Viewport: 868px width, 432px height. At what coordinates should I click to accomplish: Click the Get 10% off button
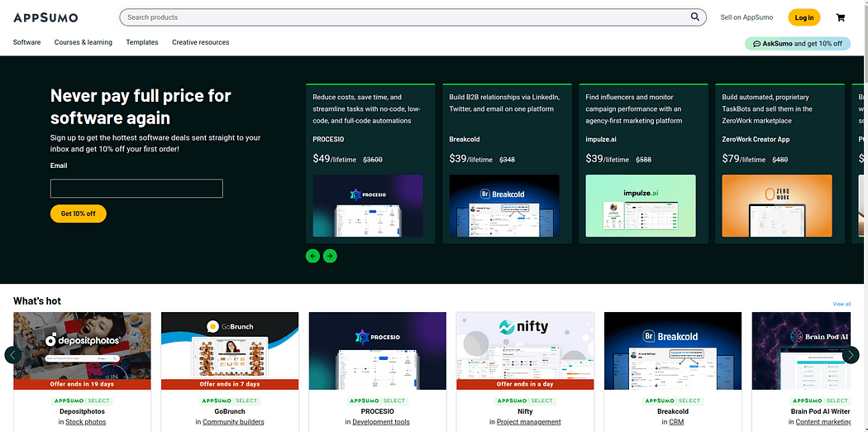click(x=78, y=214)
